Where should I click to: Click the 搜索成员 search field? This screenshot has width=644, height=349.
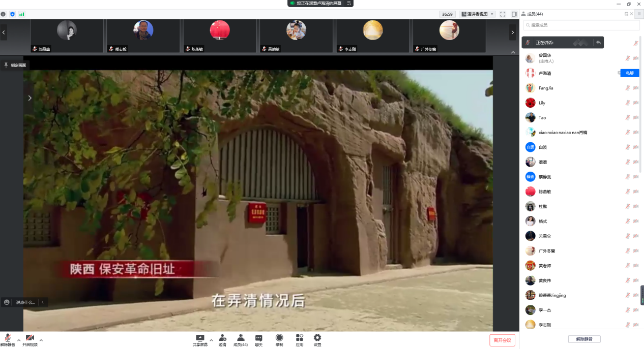click(x=580, y=25)
